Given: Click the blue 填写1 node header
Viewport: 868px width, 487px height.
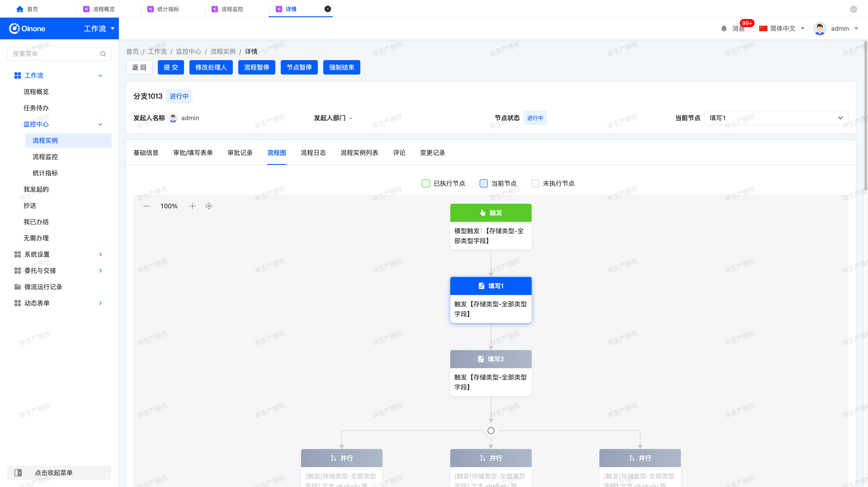Looking at the screenshot, I should point(491,286).
